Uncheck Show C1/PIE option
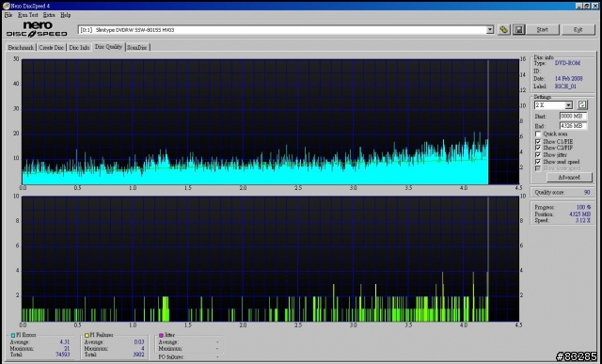The image size is (602, 364). click(x=538, y=141)
